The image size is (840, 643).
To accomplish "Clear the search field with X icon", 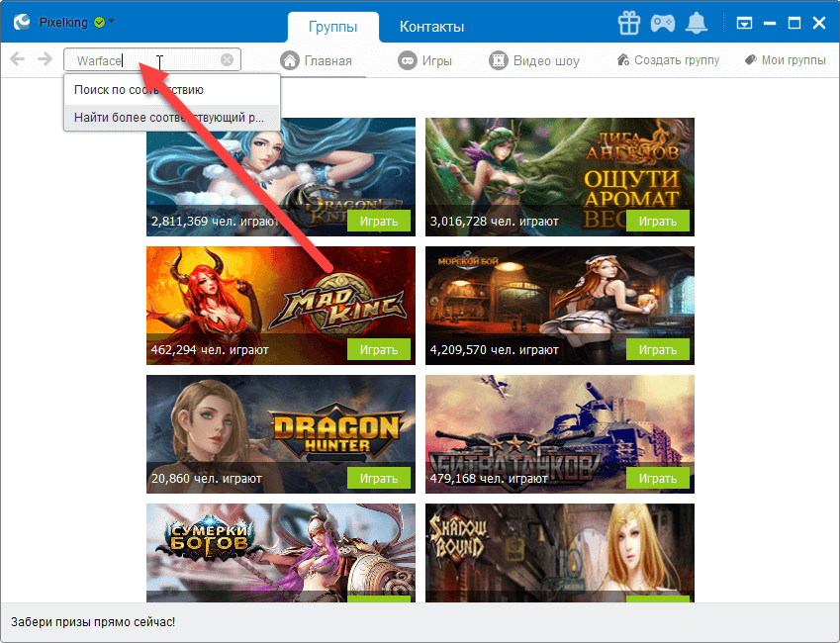I will 228,60.
